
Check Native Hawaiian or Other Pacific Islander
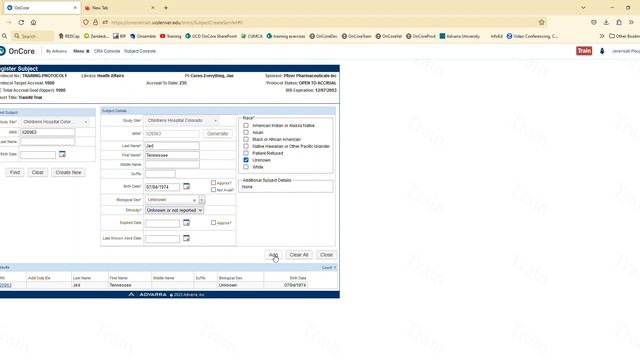click(246, 146)
